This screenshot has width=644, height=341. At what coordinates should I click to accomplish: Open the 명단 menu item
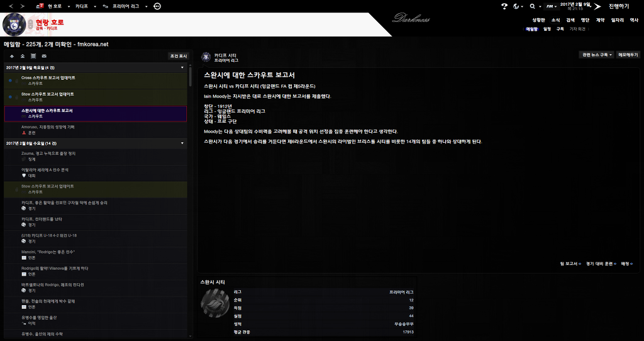(x=585, y=20)
